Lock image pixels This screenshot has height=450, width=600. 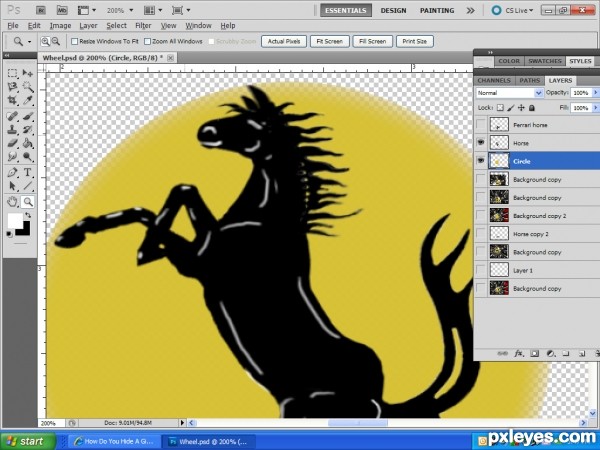coord(510,108)
